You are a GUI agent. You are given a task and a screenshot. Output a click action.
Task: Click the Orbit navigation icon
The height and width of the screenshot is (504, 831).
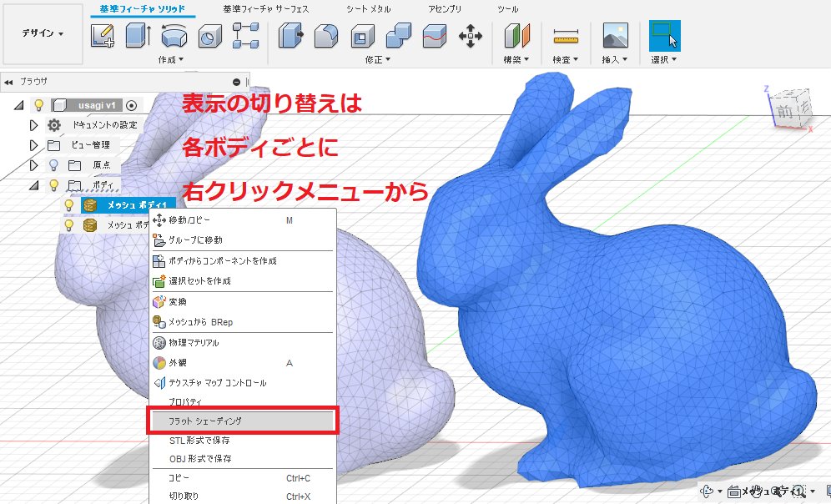point(708,491)
